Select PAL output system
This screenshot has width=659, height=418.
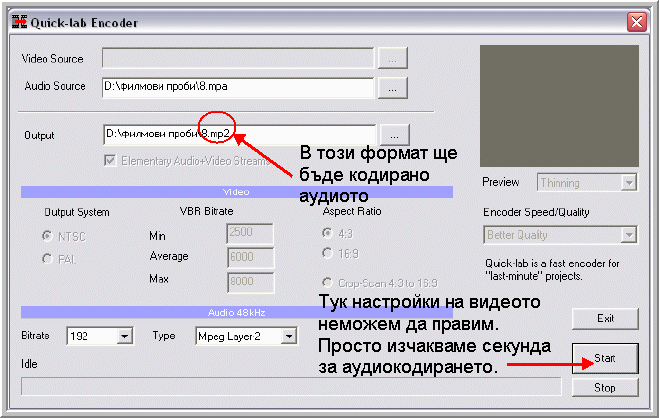click(x=47, y=259)
